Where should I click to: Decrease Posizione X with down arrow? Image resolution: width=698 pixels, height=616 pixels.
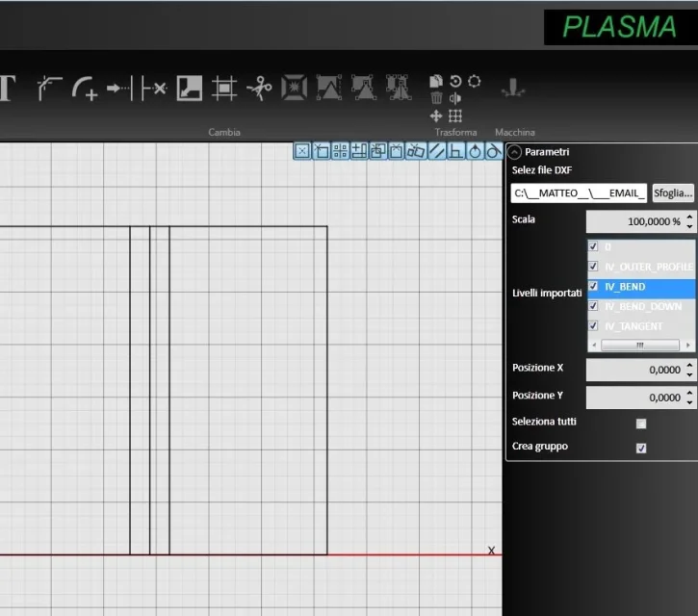689,374
